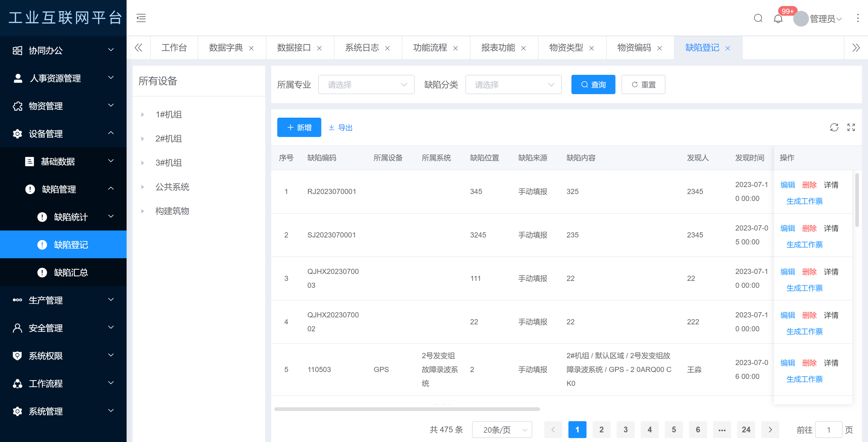
Task: Select 构建筑物 tree node
Action: [172, 211]
